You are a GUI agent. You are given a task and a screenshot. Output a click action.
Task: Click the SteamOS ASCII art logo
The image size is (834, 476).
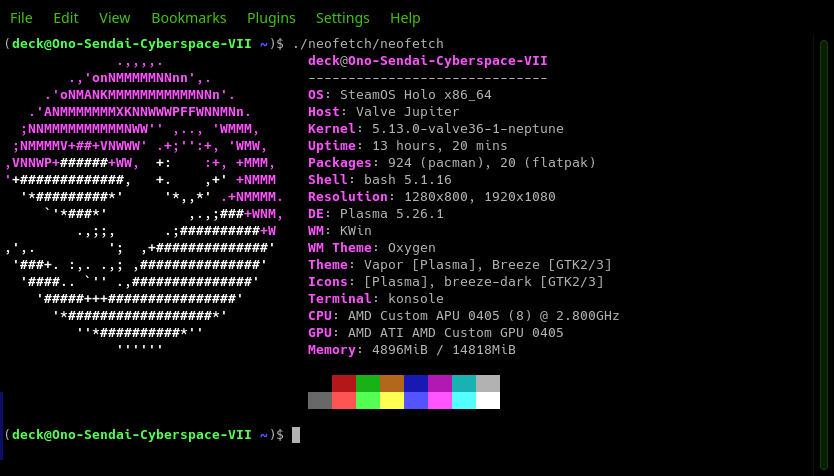[144, 205]
